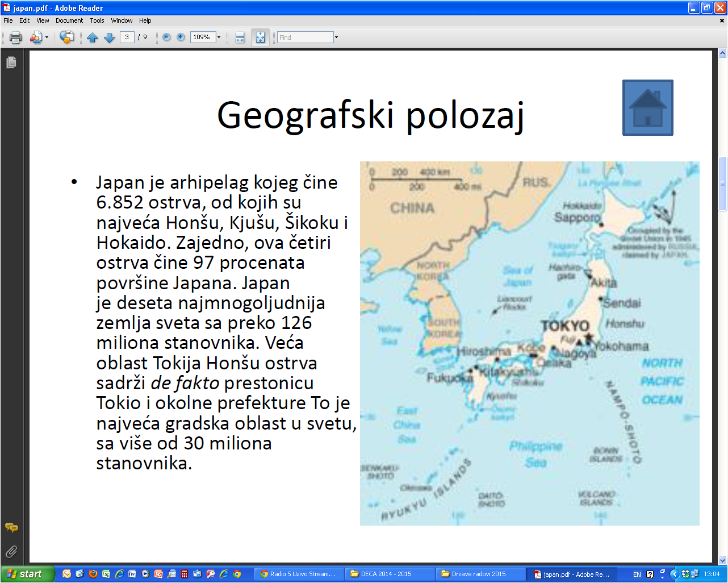Launch Outlook from quick launch bar
The image size is (728, 583).
(67, 574)
